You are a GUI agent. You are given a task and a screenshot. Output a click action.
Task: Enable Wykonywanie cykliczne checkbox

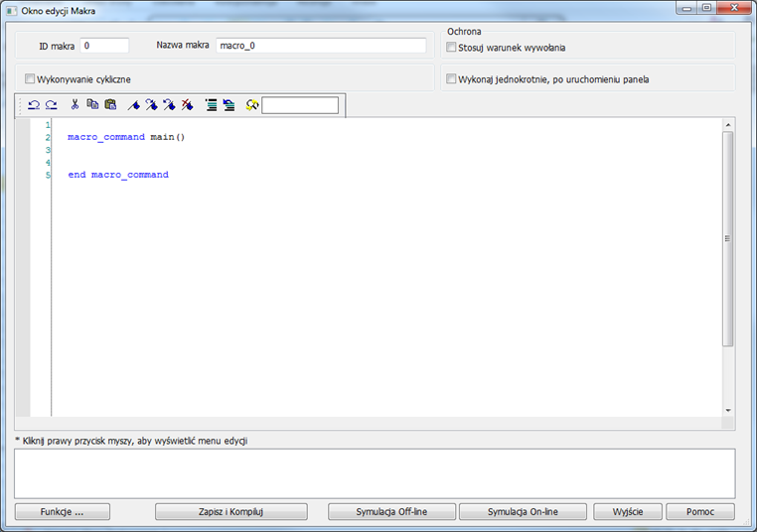[x=30, y=78]
